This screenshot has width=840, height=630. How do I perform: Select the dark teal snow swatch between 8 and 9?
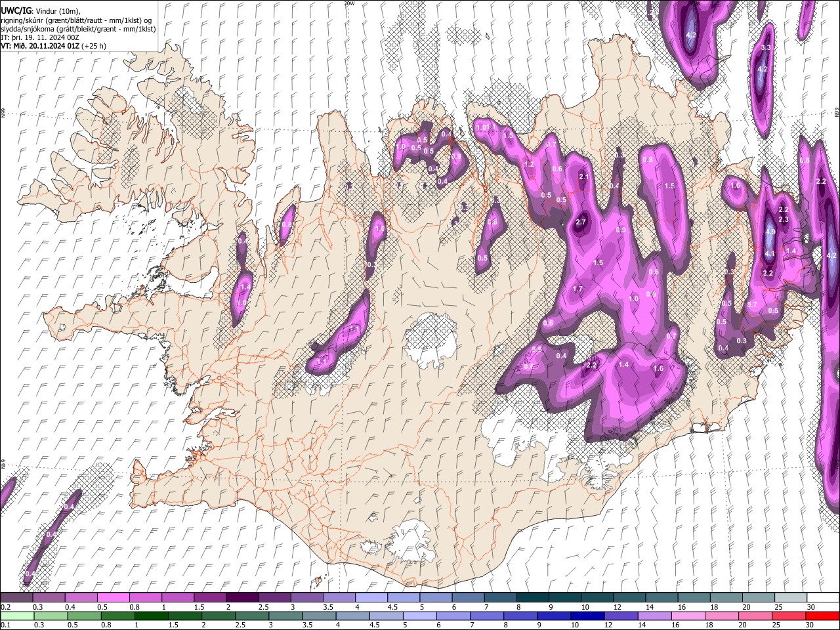pyautogui.click(x=532, y=598)
